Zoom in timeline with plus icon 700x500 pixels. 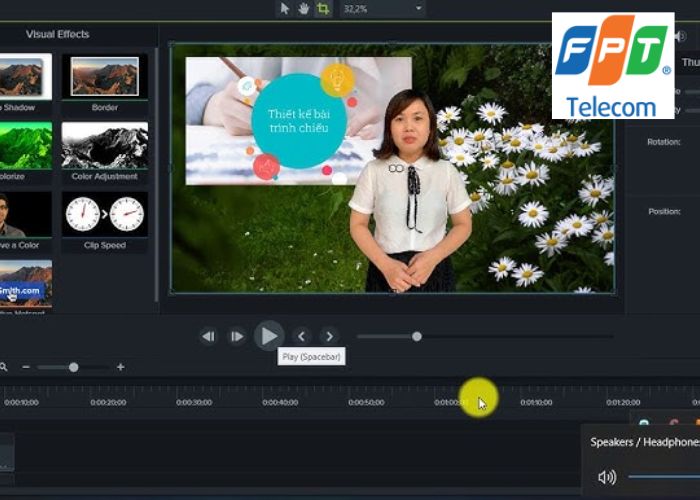tap(120, 367)
